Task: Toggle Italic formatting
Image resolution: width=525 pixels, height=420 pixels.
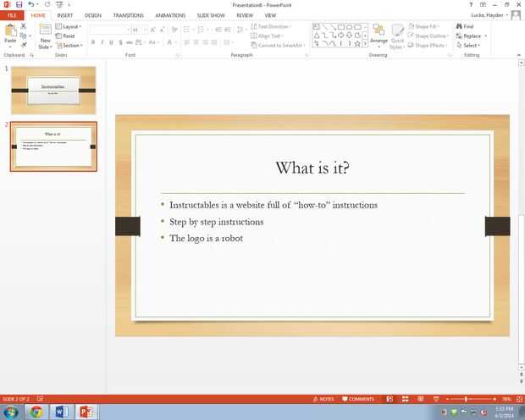Action: [102, 42]
